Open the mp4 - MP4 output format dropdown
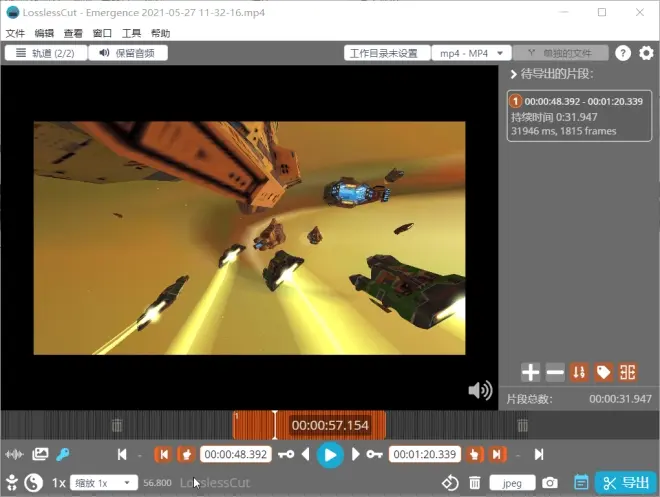Viewport: 660px width, 497px height. point(471,53)
